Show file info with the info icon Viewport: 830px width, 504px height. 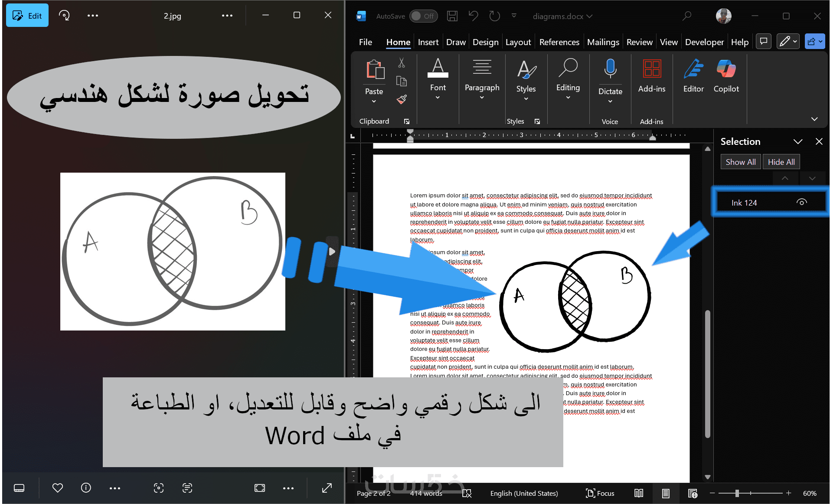click(x=86, y=488)
